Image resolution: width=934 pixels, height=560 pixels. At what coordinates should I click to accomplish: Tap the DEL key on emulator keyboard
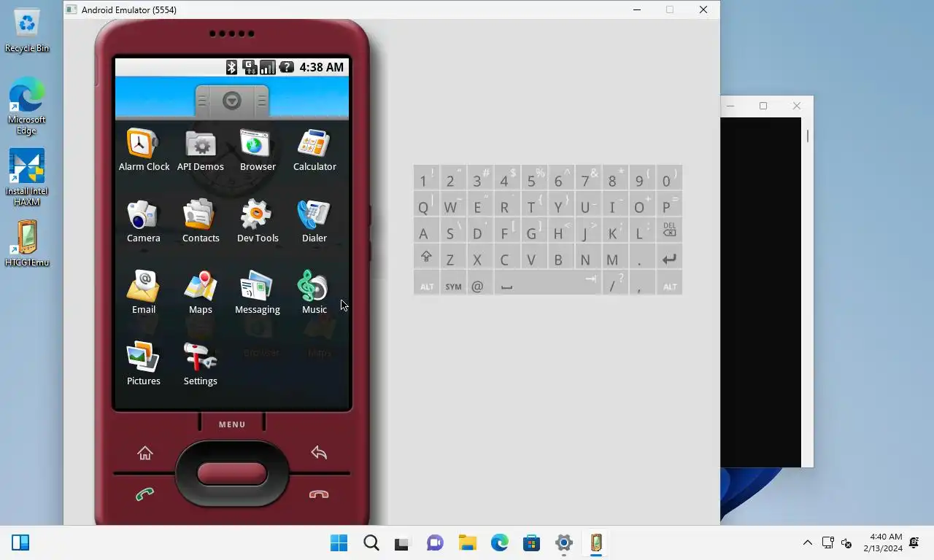(x=669, y=231)
